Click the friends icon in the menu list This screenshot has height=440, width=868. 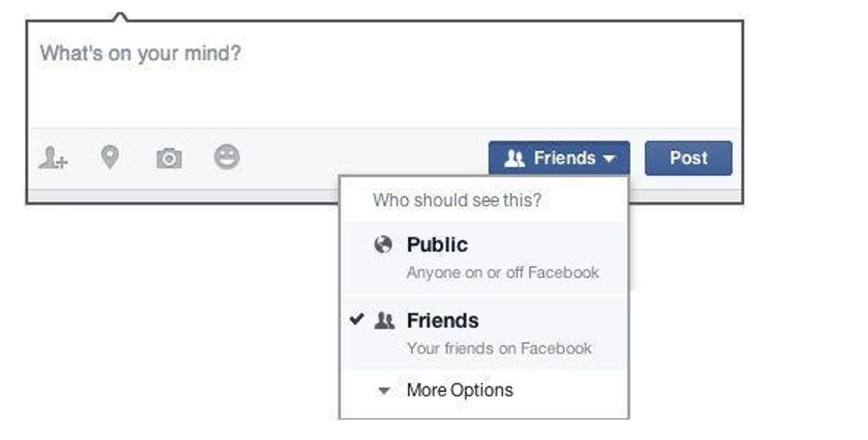(384, 321)
